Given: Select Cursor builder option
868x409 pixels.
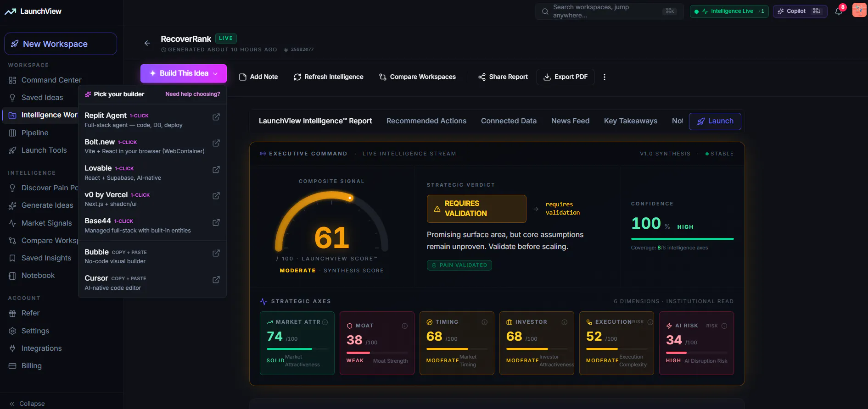Looking at the screenshot, I should (x=152, y=282).
